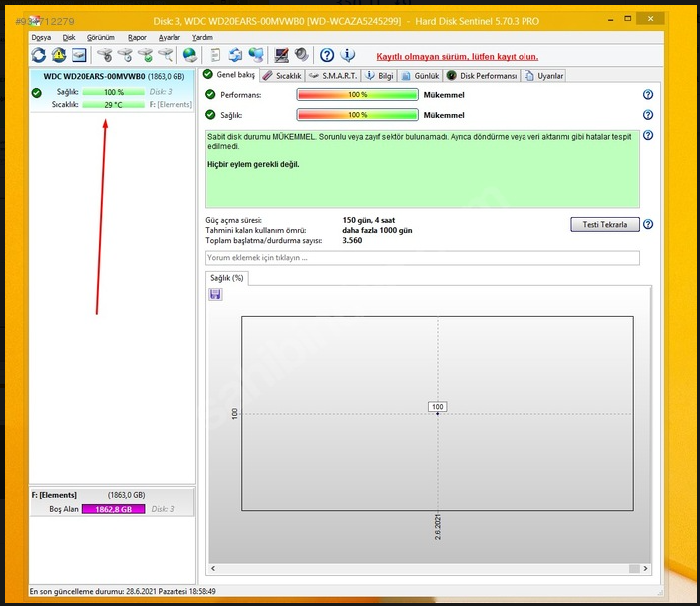Click the main Sağlık 100 % gradient bar
The width and height of the screenshot is (700, 606).
[357, 115]
